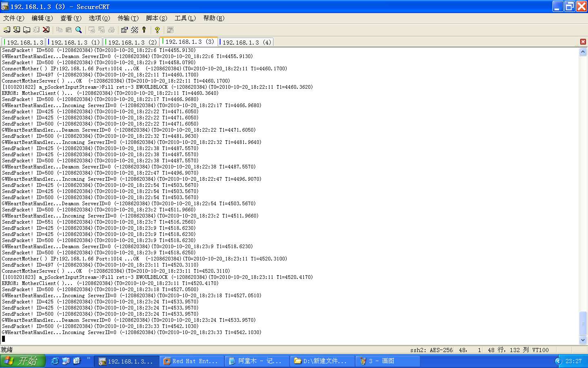Open the 文件(F) menu
This screenshot has width=588, height=368.
point(13,18)
